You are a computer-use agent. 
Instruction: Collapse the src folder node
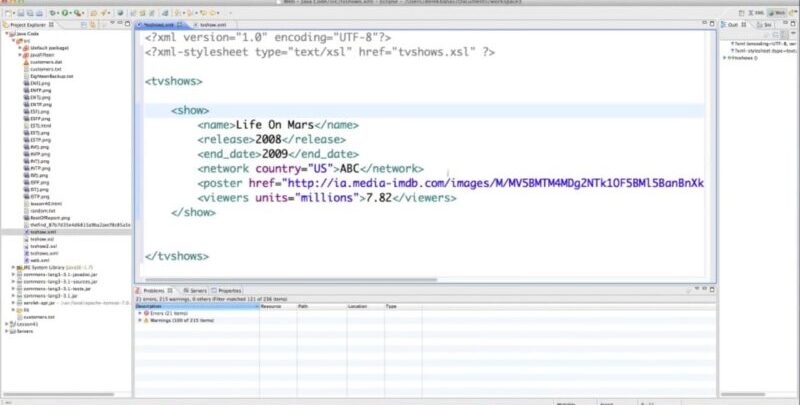pos(14,41)
